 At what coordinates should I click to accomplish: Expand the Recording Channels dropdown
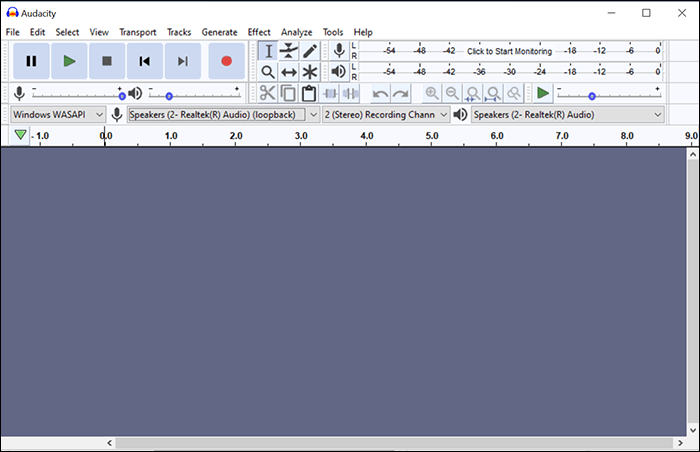pyautogui.click(x=385, y=115)
